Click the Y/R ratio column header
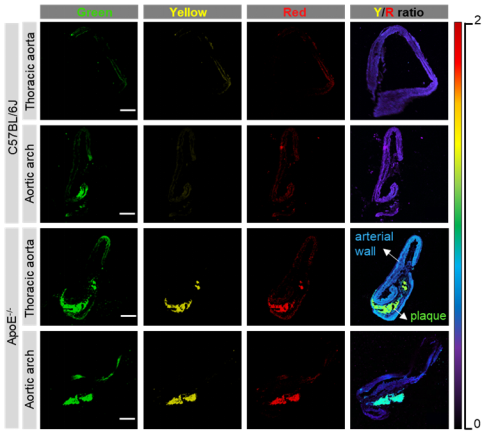The image size is (489, 438). (399, 12)
